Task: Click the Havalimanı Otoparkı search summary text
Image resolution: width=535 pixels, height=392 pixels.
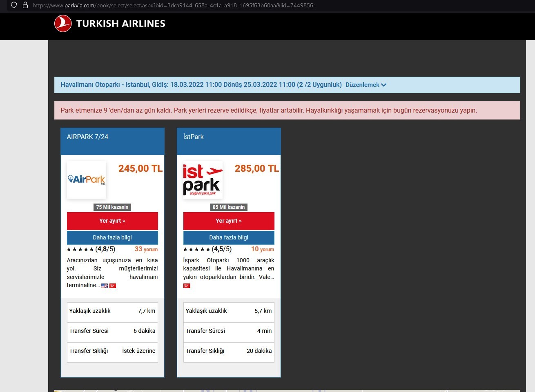Action: [201, 85]
